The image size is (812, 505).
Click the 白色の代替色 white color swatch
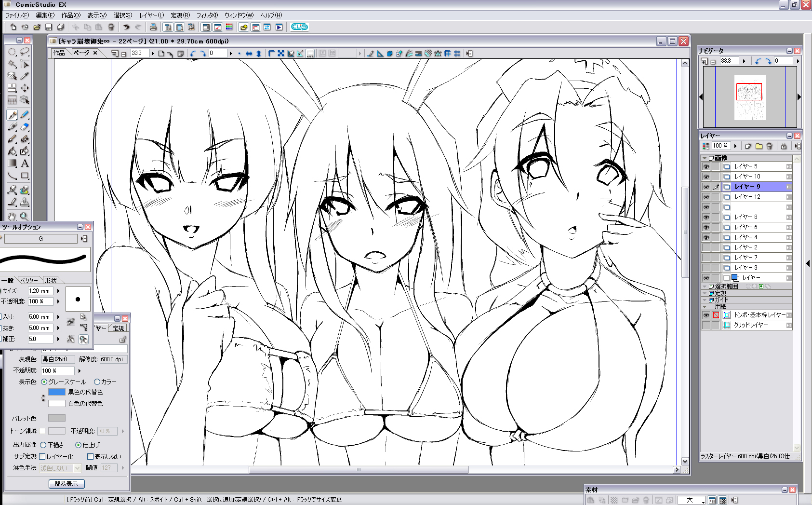click(x=56, y=404)
